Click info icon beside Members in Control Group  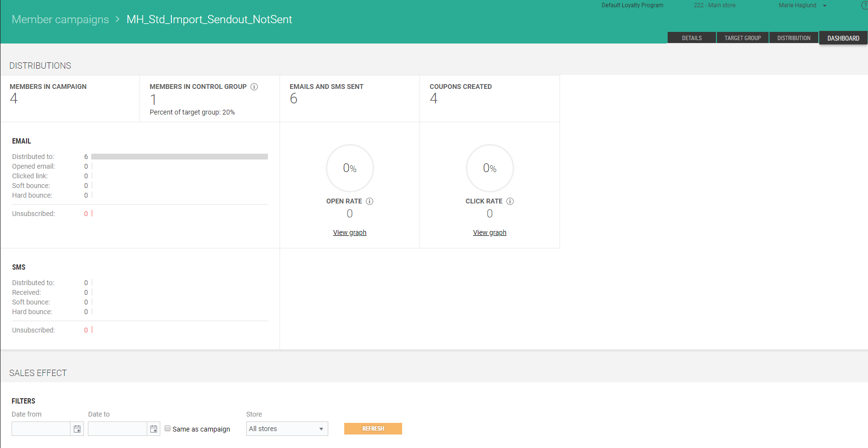[254, 87]
